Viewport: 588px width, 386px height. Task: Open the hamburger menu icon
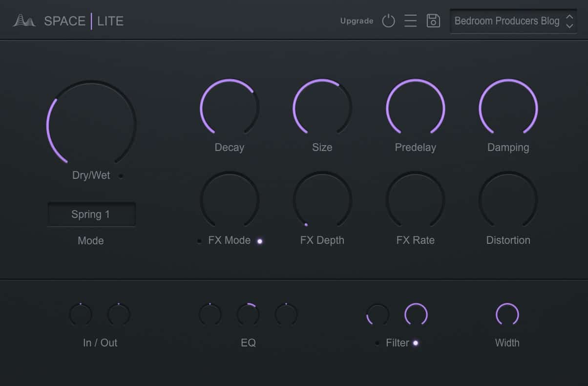[410, 21]
